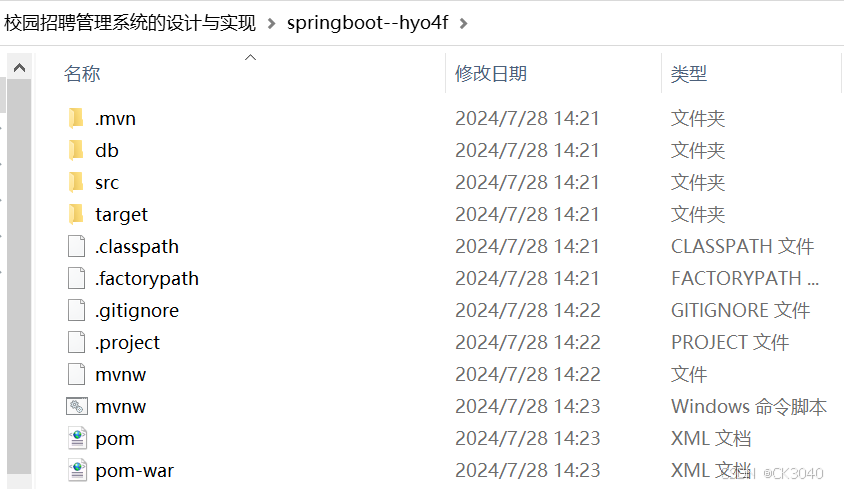Viewport: 844px width, 489px height.
Task: Expand breadcrumb chevron after springboot--hyo4f
Action: [463, 24]
